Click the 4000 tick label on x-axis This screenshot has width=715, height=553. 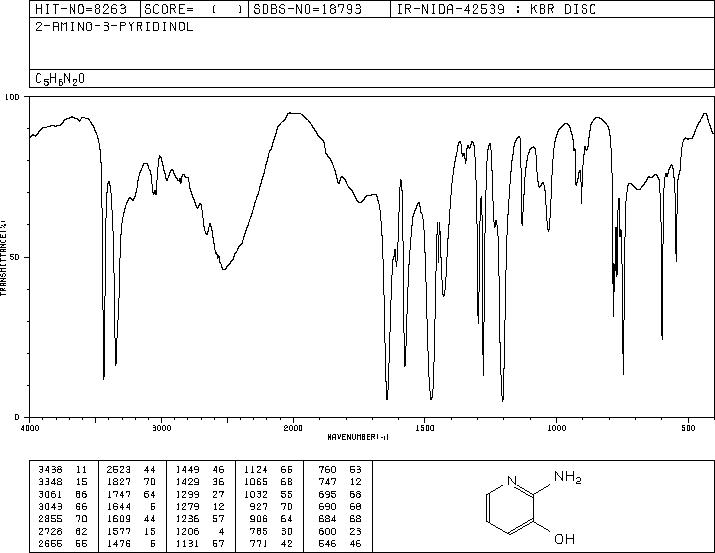tap(30, 428)
